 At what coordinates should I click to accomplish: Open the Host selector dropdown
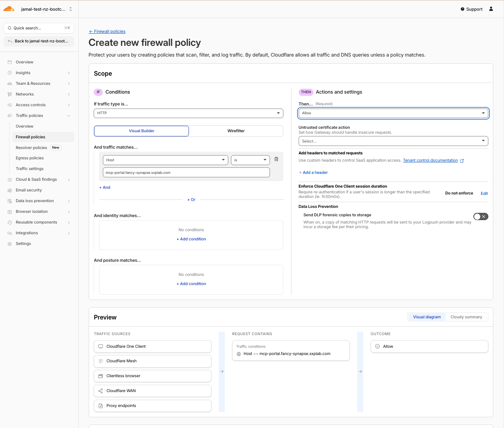pos(166,160)
